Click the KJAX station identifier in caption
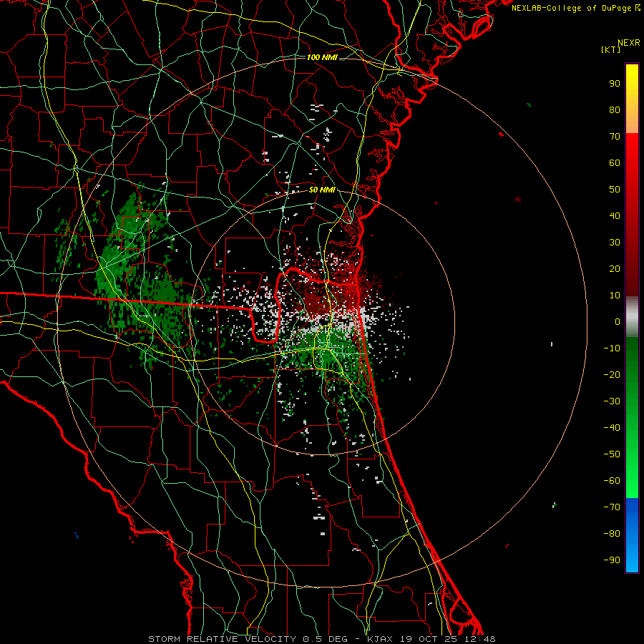 pos(379,639)
